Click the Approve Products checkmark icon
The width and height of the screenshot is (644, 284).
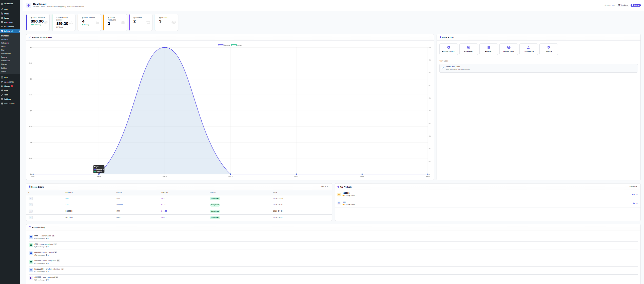click(x=448, y=47)
